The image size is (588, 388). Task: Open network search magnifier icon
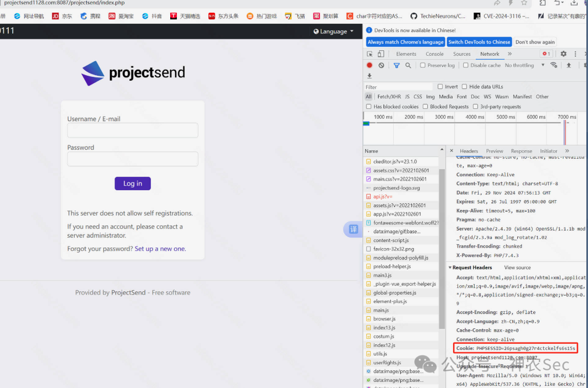click(408, 65)
